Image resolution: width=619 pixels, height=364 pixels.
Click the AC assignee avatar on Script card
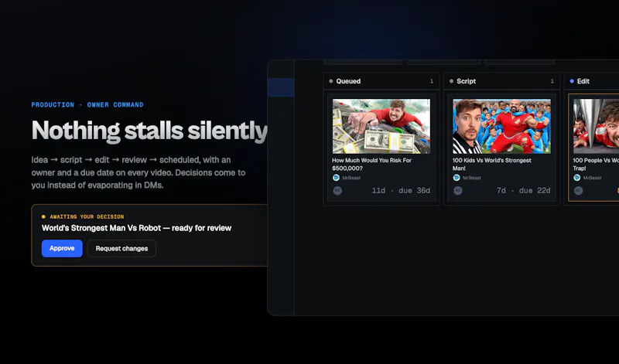[x=457, y=190]
